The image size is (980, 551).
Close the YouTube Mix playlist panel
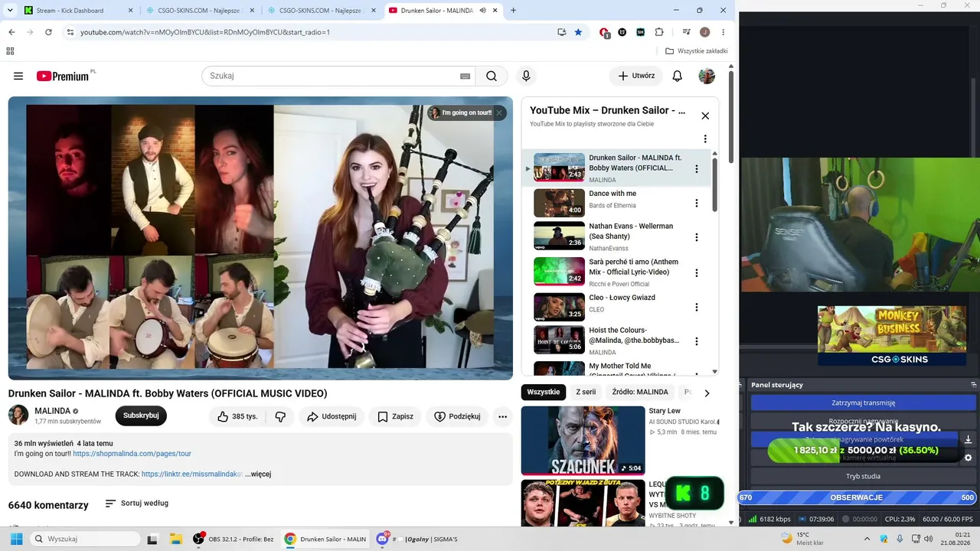(x=705, y=116)
